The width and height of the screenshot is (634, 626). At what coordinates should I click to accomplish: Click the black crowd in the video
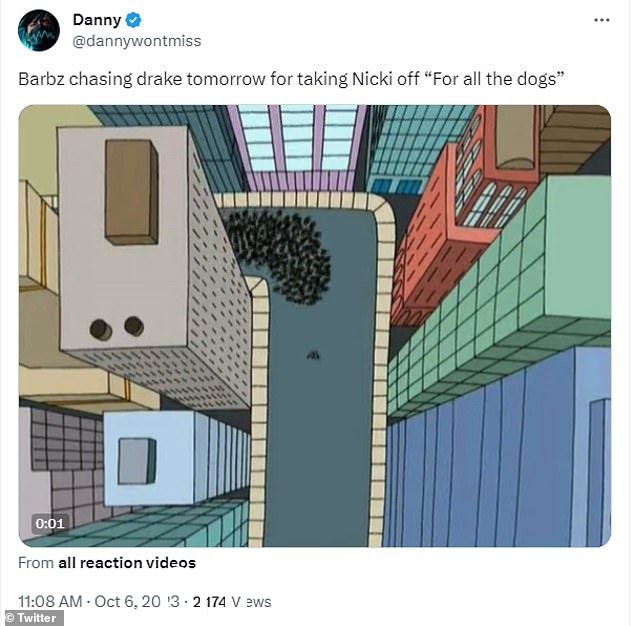click(x=279, y=256)
